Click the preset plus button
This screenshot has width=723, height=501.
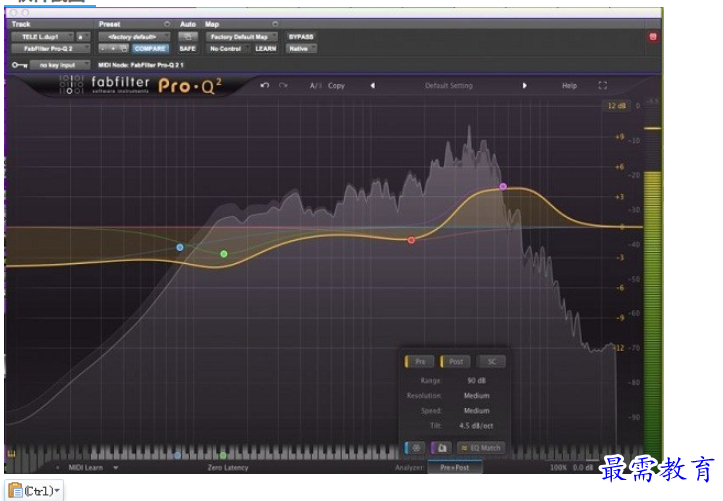click(x=113, y=48)
